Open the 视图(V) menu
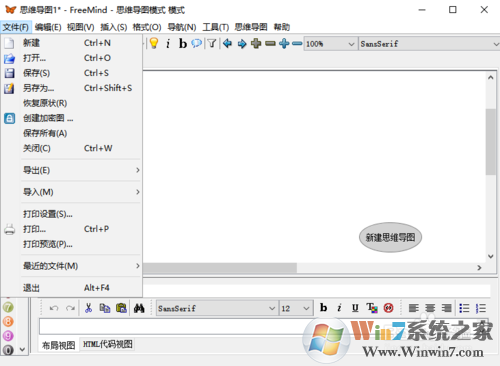This screenshot has width=500, height=366. [80, 27]
